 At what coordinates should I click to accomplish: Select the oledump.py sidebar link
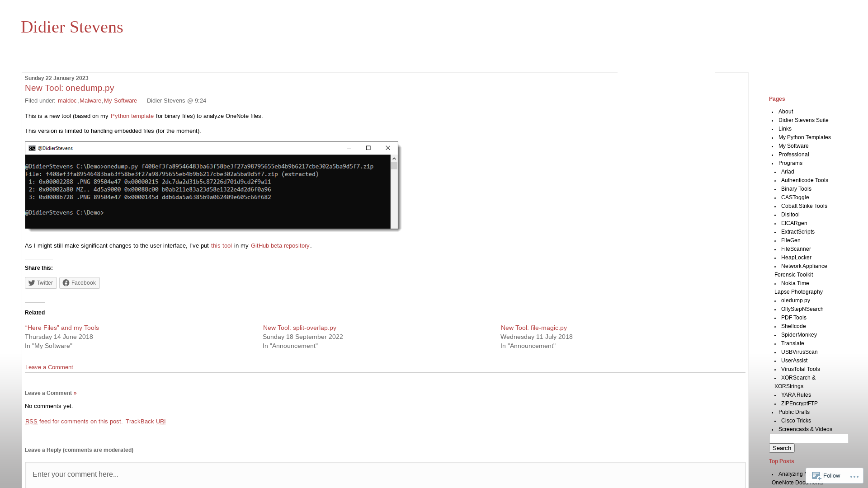click(x=795, y=300)
